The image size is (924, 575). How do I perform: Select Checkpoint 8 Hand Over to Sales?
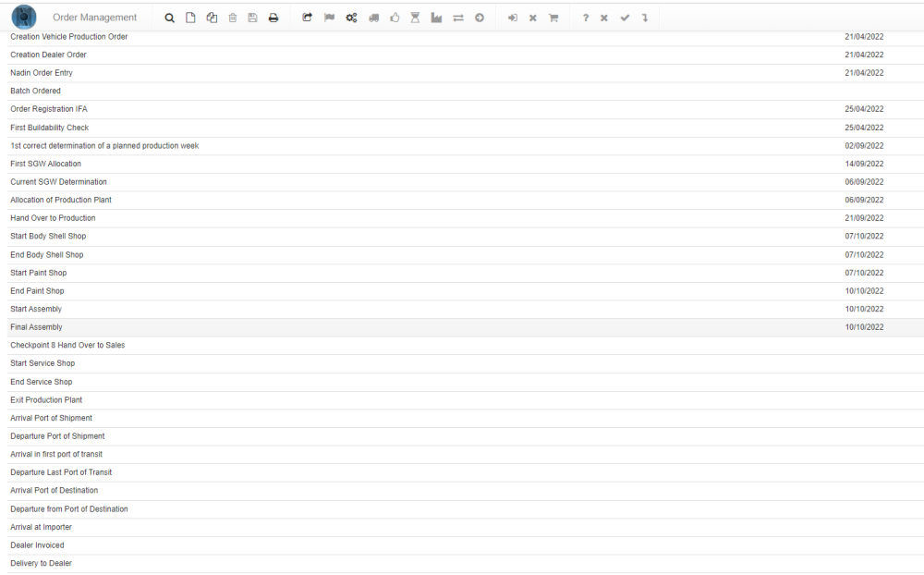[x=466, y=346]
